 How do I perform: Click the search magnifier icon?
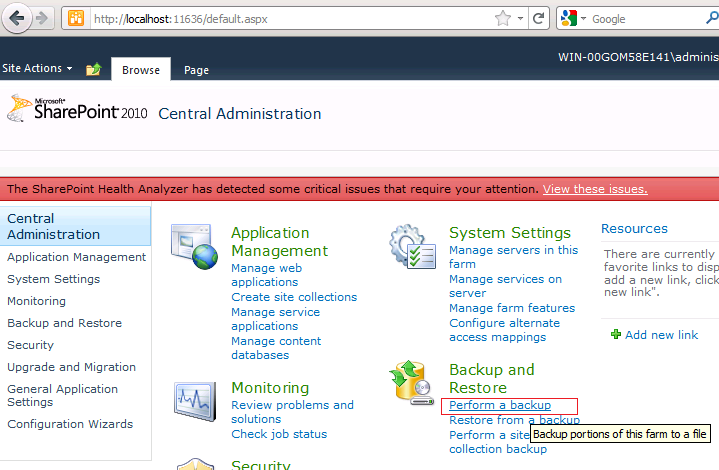pyautogui.click(x=712, y=18)
